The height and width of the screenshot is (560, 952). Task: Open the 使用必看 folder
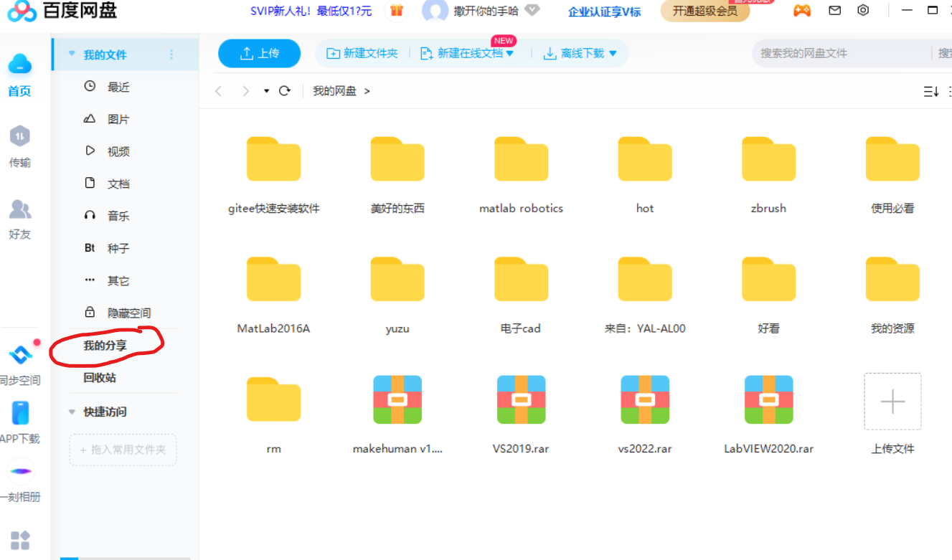click(x=892, y=159)
